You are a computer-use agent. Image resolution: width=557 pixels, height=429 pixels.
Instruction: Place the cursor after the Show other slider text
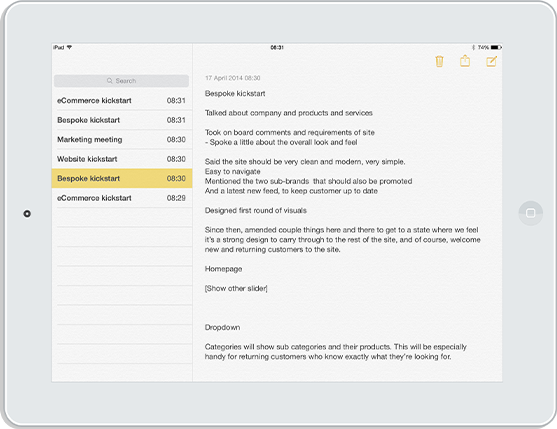click(268, 288)
